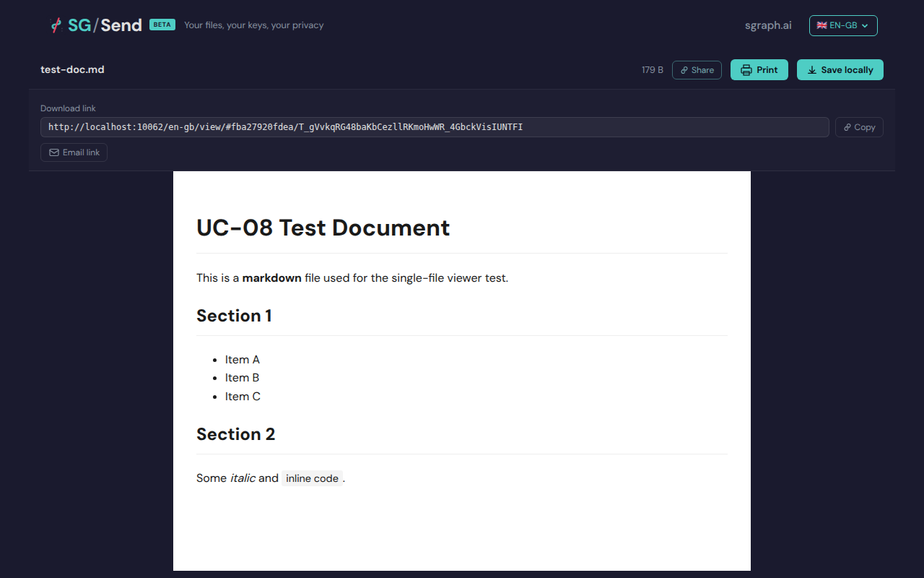Click the chain-link icon on Share
Image resolution: width=924 pixels, height=578 pixels.
pos(684,70)
